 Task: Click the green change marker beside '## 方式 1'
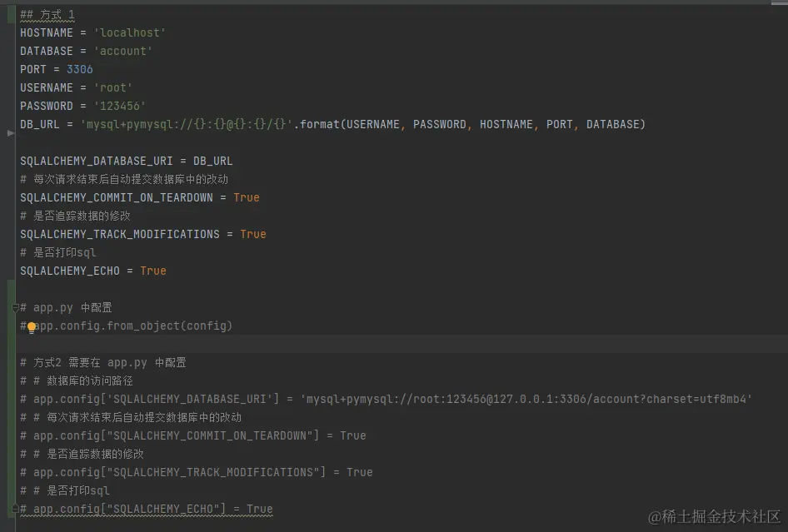12,14
